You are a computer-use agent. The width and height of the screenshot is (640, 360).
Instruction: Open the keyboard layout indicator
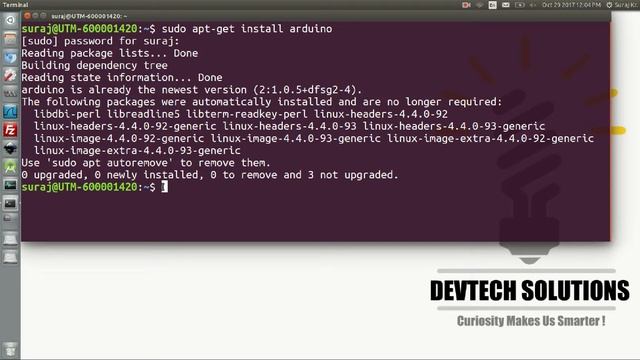tap(493, 5)
